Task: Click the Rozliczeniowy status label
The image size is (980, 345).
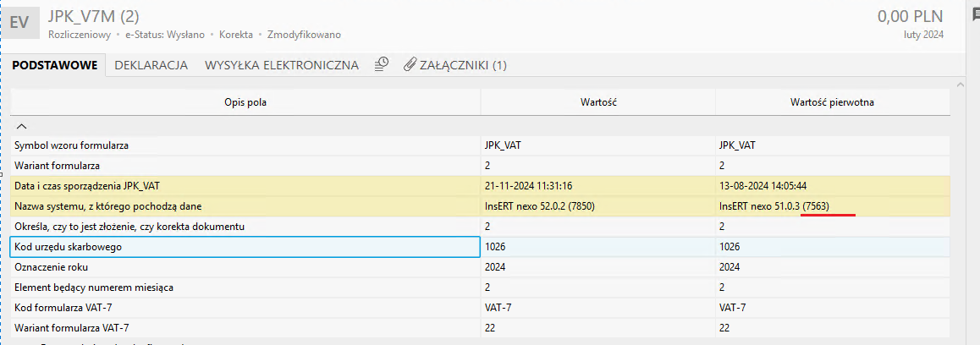Action: tap(80, 35)
